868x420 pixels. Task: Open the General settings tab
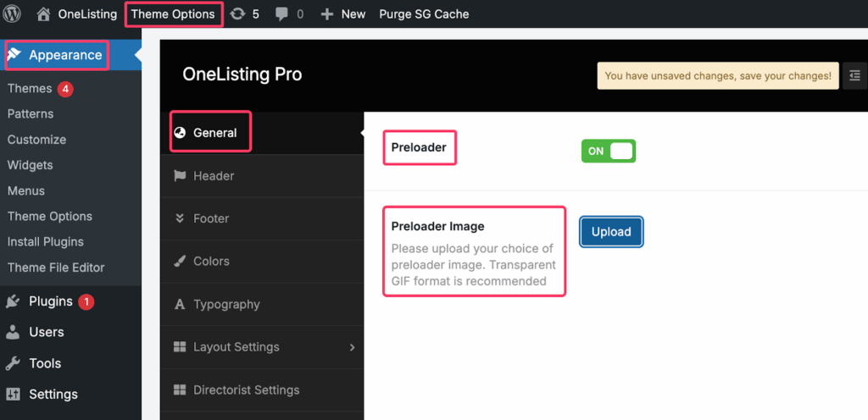[214, 133]
